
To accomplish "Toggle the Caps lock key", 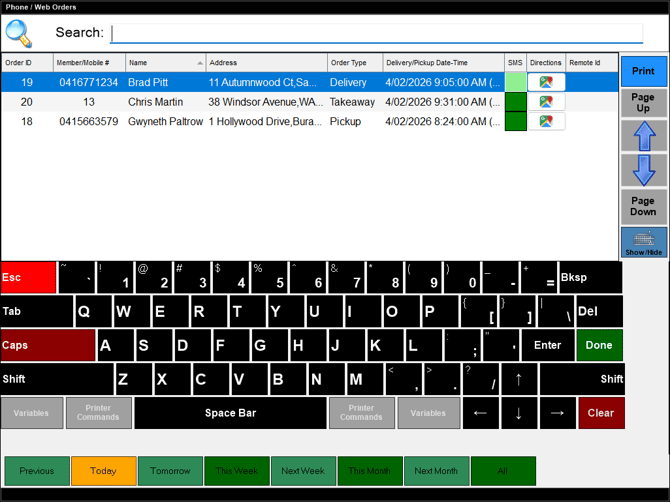I will click(x=48, y=345).
